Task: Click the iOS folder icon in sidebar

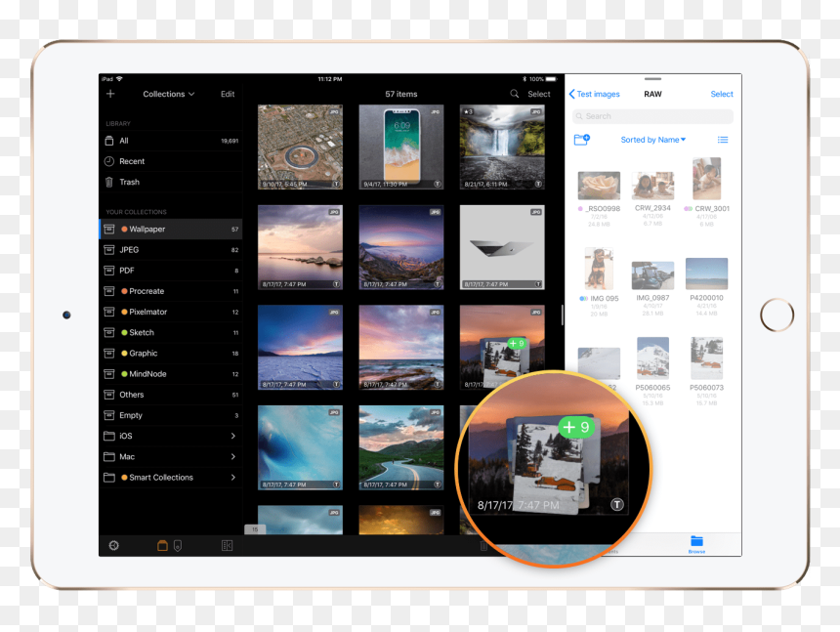Action: pos(109,436)
